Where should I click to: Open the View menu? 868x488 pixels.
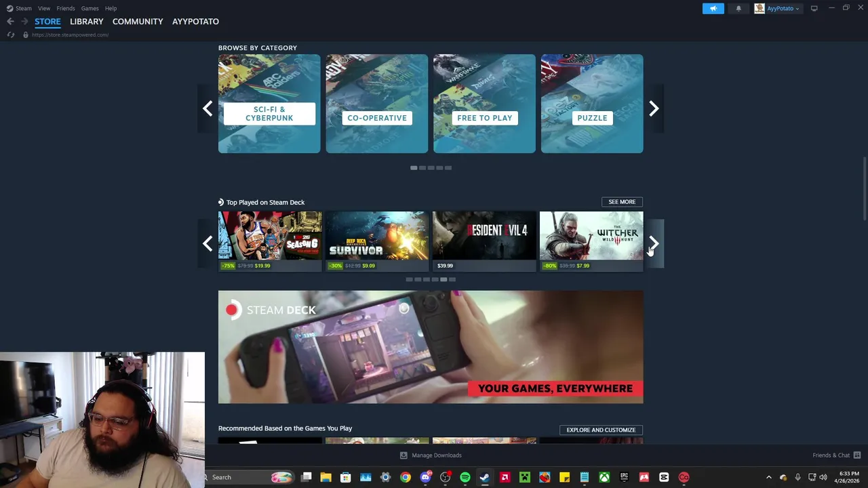[44, 8]
